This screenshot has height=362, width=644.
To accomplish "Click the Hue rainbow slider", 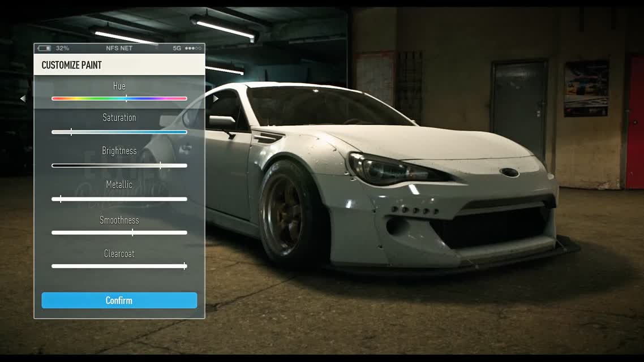I will 119,98.
